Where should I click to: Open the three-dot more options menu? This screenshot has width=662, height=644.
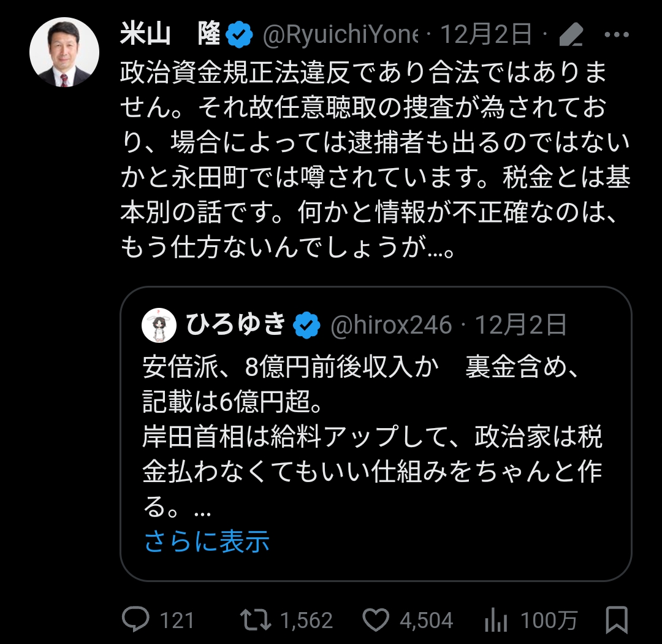[x=617, y=34]
